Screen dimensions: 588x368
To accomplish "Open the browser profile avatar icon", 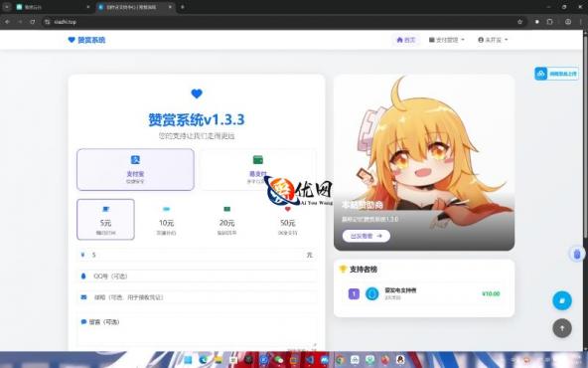I will [x=568, y=22].
